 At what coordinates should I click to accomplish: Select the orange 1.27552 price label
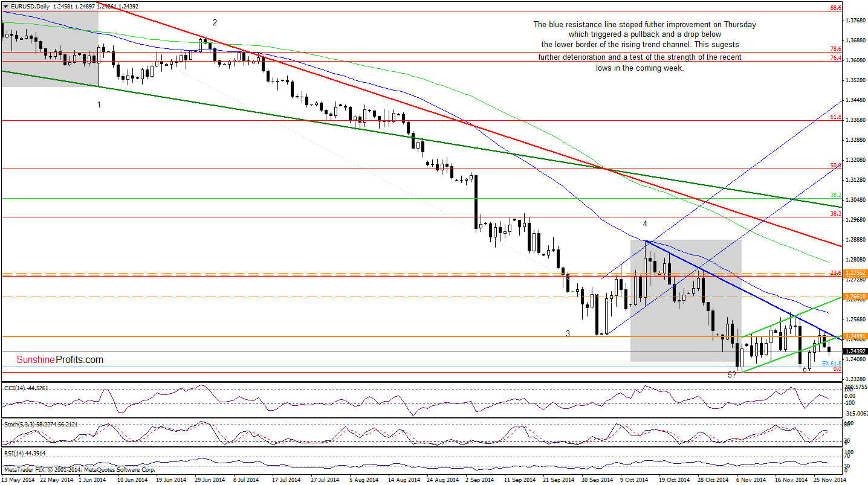pos(855,273)
